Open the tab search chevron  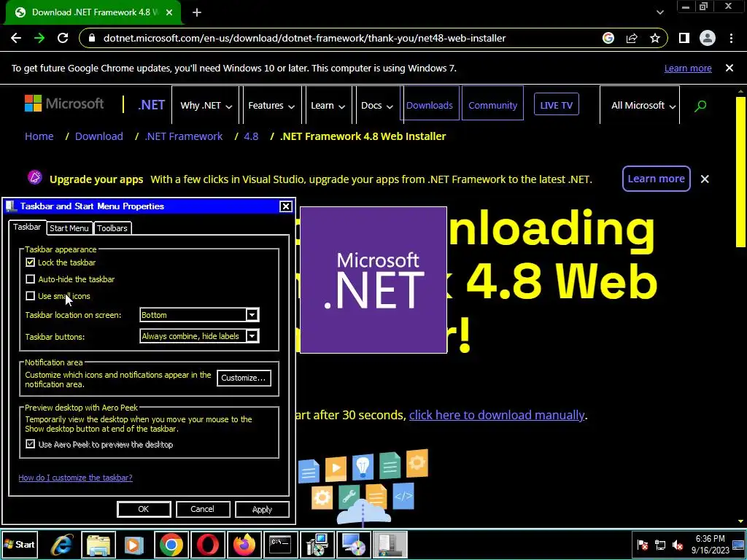pyautogui.click(x=659, y=12)
